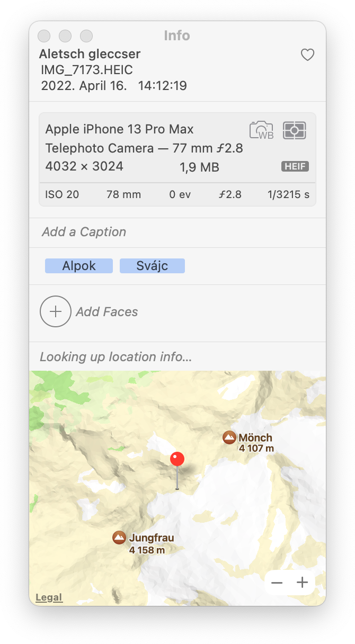Click the plus circle to add faces
Screen dimensions: 355x644
[56, 311]
